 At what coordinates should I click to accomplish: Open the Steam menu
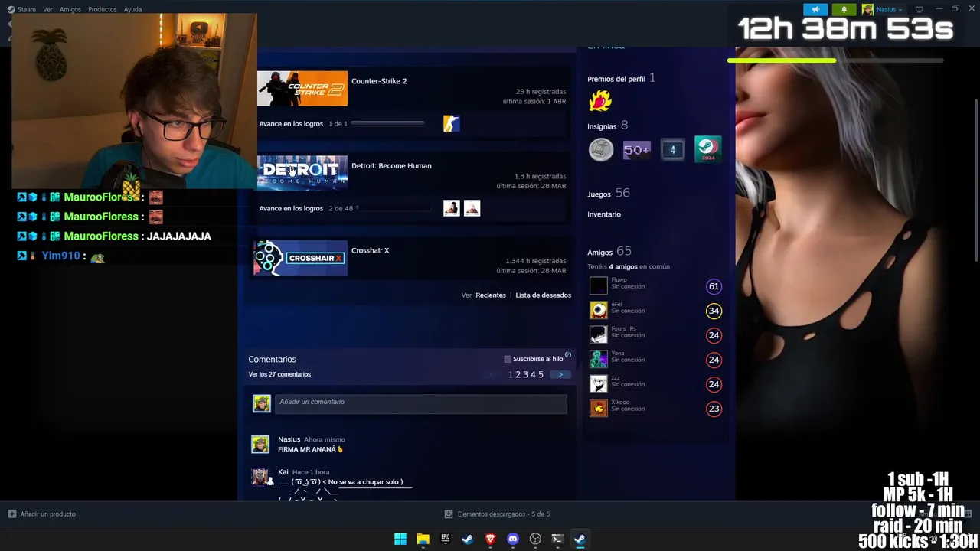(x=26, y=9)
